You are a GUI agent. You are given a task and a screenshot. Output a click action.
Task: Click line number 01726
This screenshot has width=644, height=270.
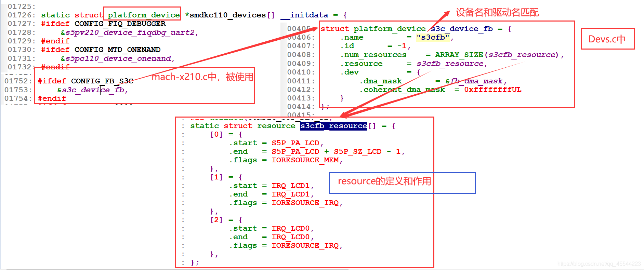21,15
